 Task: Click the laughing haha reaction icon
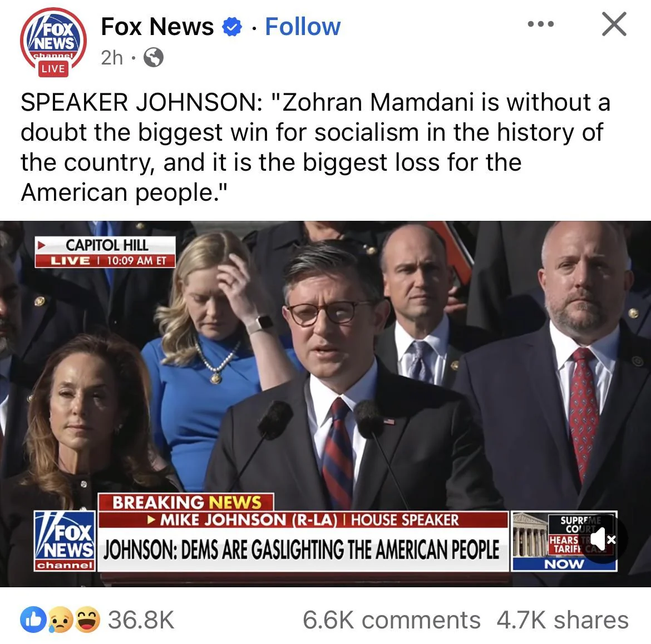tap(87, 620)
